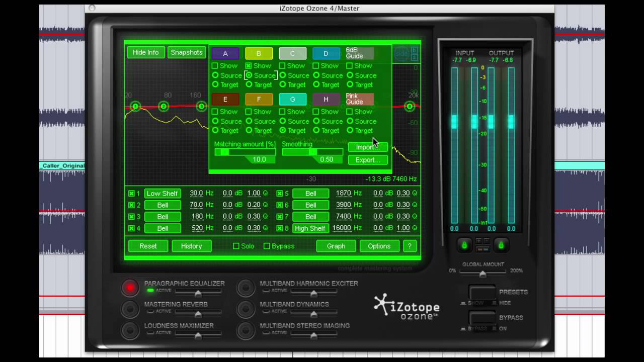Screen dimensions: 644x362
Task: Set snapshot C as Target
Action: [283, 84]
